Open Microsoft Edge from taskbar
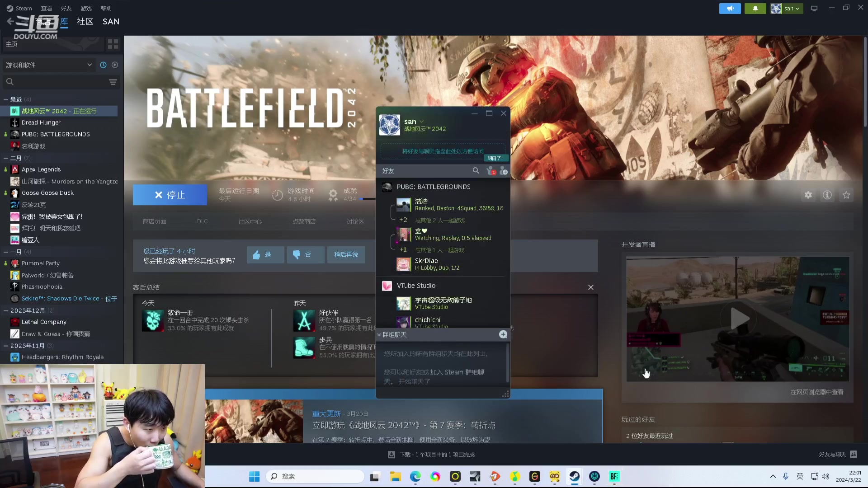This screenshot has width=868, height=488. pos(415,476)
